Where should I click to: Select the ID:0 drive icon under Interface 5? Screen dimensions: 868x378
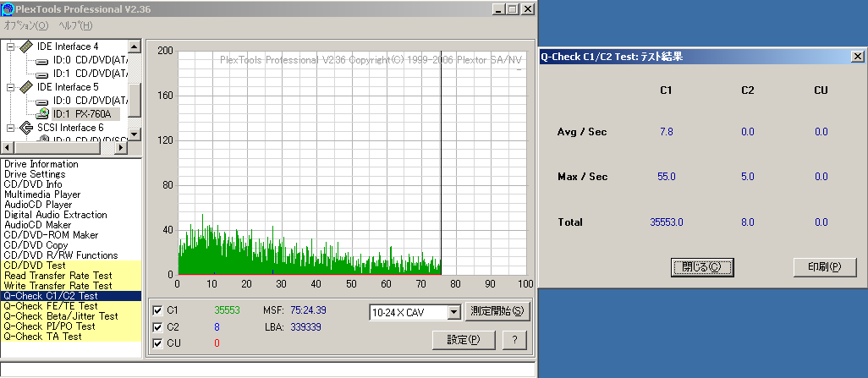42,101
